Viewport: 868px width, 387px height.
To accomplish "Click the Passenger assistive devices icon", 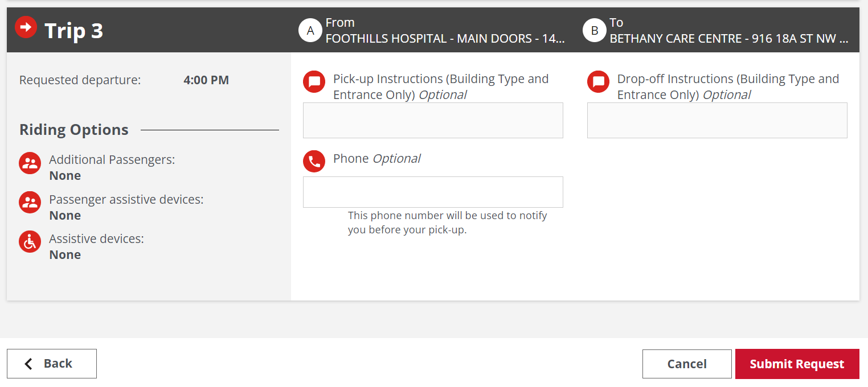I will (x=29, y=203).
